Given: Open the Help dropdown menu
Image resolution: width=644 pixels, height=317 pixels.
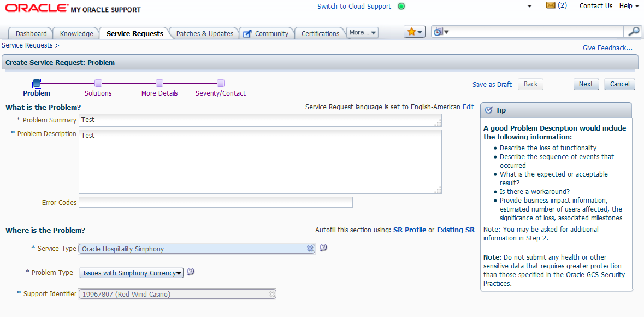Looking at the screenshot, I should point(629,6).
